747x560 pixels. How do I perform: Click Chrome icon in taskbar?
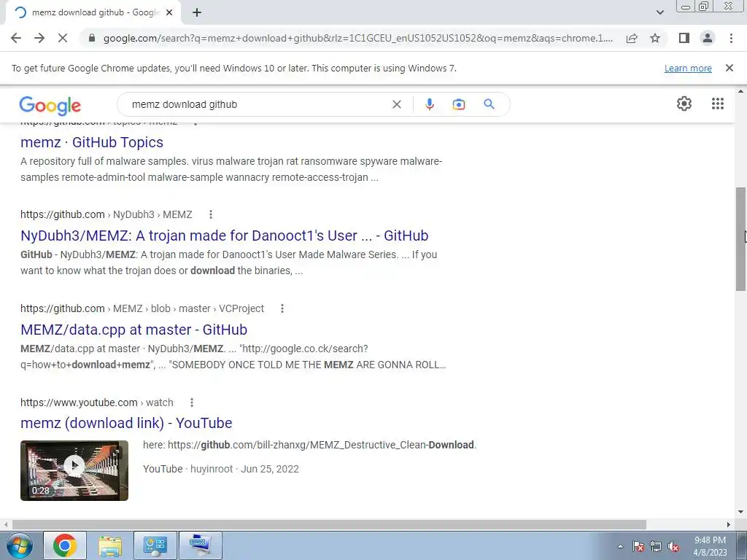(x=65, y=545)
